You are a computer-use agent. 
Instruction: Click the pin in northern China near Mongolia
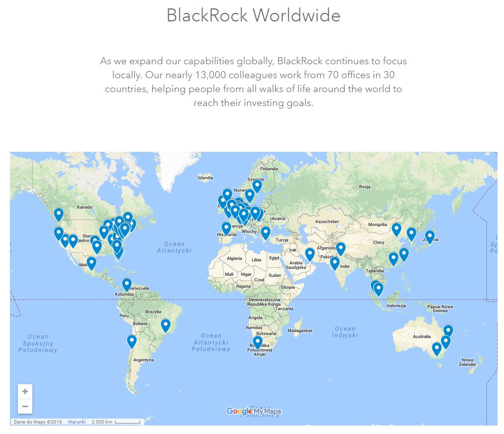click(397, 229)
